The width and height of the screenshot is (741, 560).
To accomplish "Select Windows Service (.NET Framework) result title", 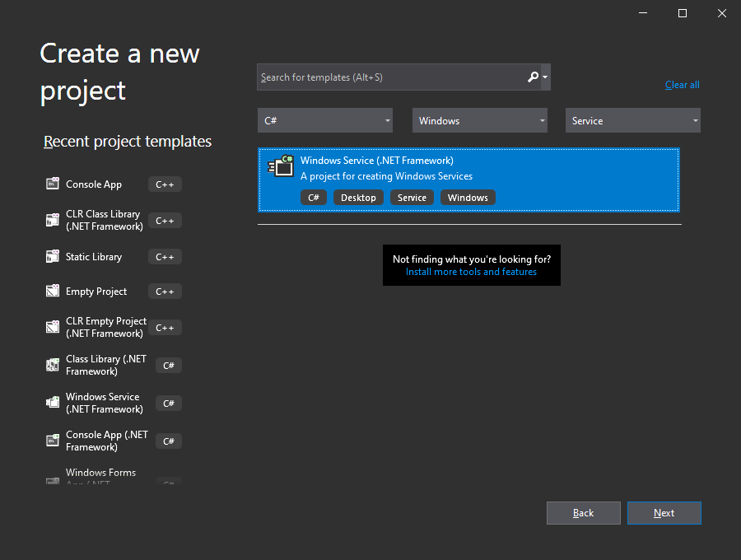I will click(x=376, y=161).
